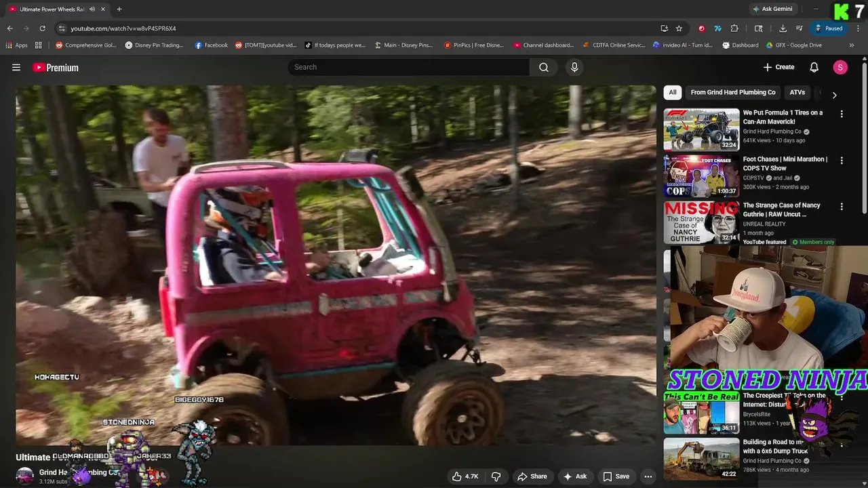Click the Ask sparkle button
The image size is (868, 488).
pyautogui.click(x=574, y=476)
